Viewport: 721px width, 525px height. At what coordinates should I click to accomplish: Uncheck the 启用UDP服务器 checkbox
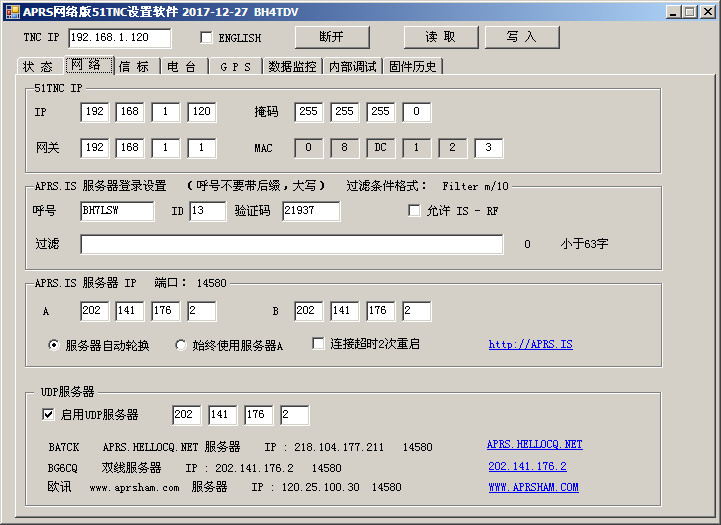click(47, 414)
